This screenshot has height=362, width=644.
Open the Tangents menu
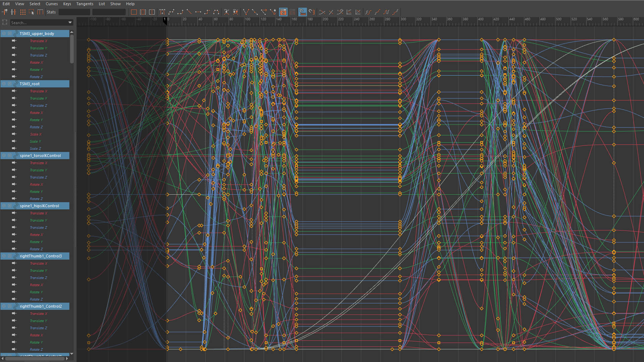[x=85, y=4]
